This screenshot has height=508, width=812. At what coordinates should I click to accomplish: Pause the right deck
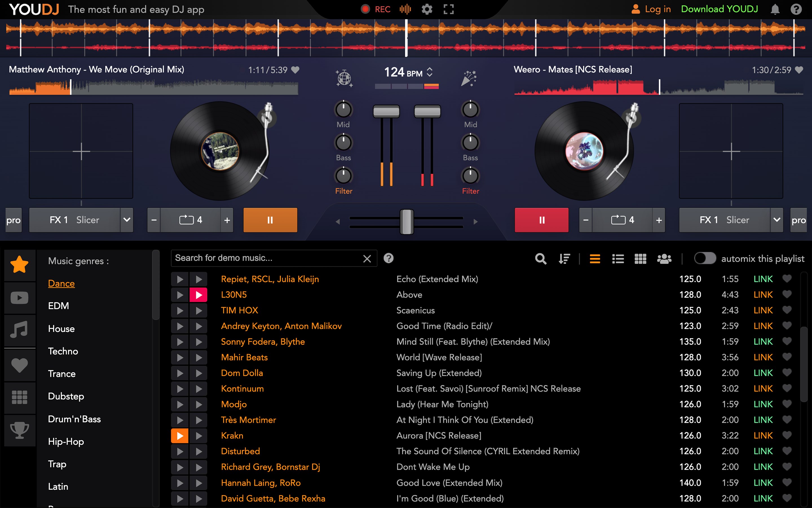[x=542, y=220]
